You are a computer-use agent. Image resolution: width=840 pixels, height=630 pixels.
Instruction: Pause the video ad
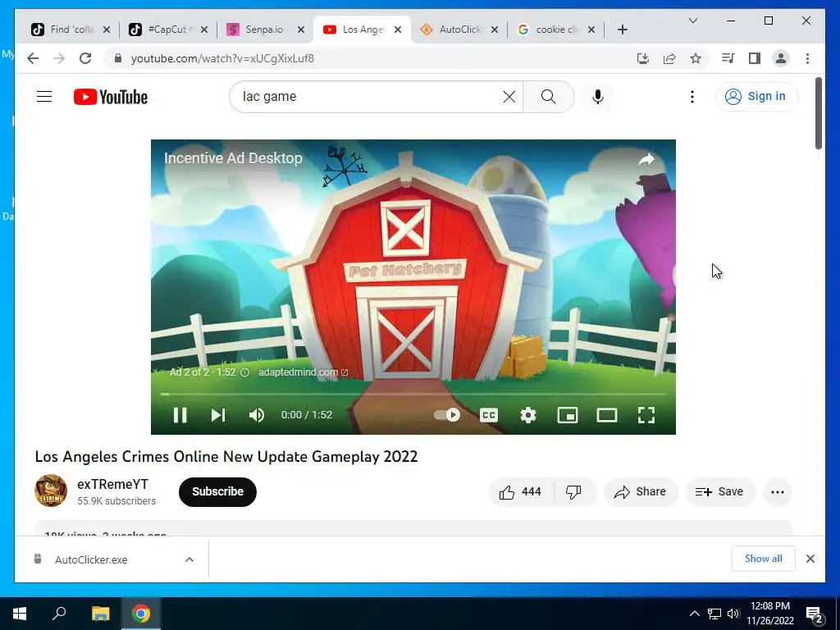point(180,415)
